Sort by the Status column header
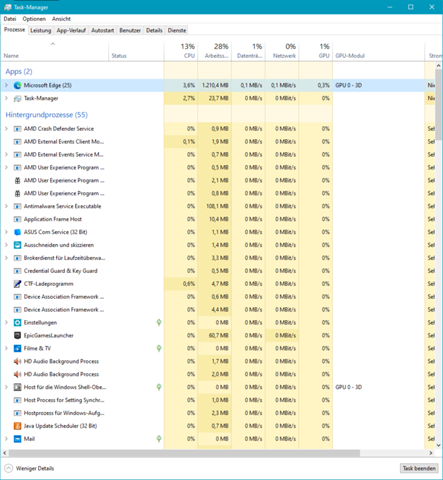The height and width of the screenshot is (480, 443). [136, 51]
